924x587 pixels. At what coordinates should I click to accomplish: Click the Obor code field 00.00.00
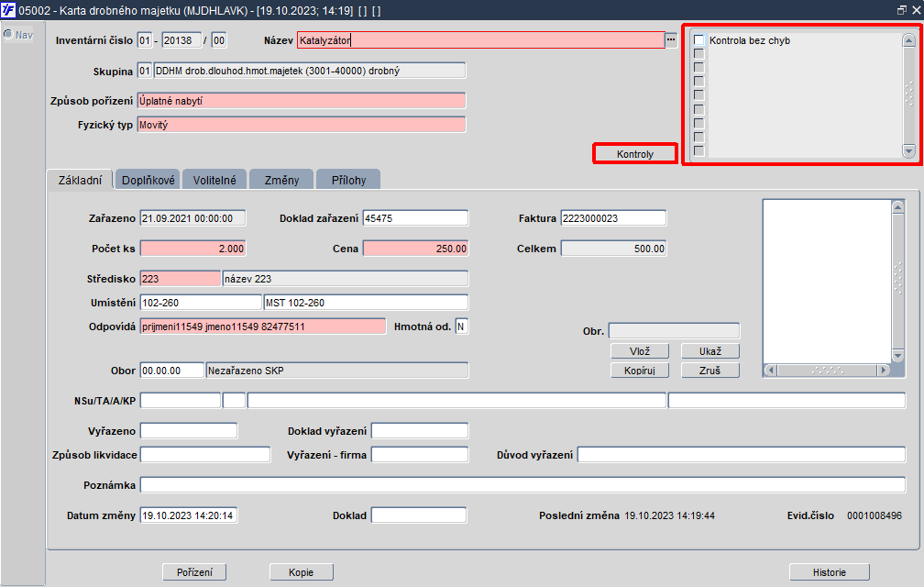[x=172, y=371]
